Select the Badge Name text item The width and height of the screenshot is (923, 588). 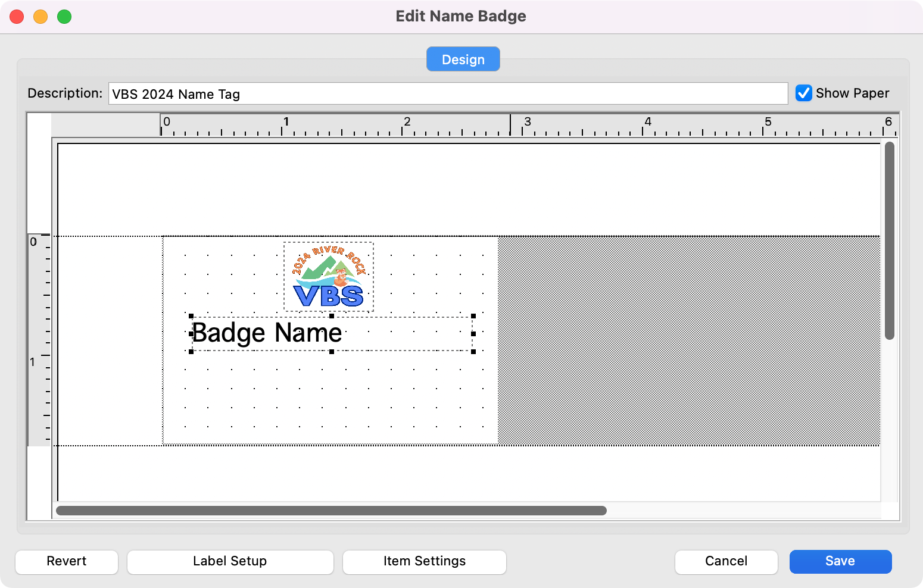[x=268, y=333]
